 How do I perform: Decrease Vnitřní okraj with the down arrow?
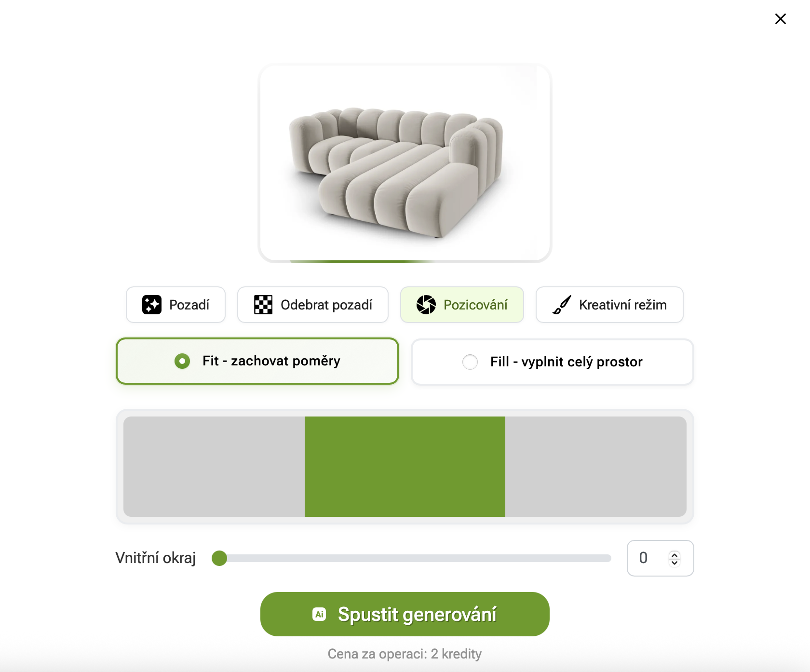(x=675, y=562)
